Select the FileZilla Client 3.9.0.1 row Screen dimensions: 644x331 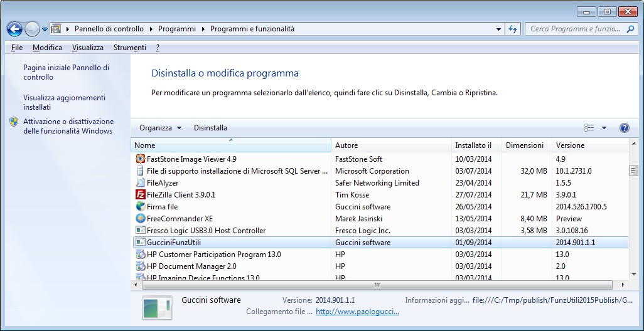[380, 194]
